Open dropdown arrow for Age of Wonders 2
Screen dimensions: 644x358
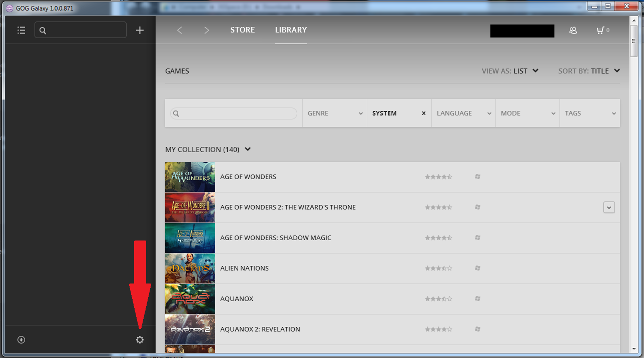[609, 207]
